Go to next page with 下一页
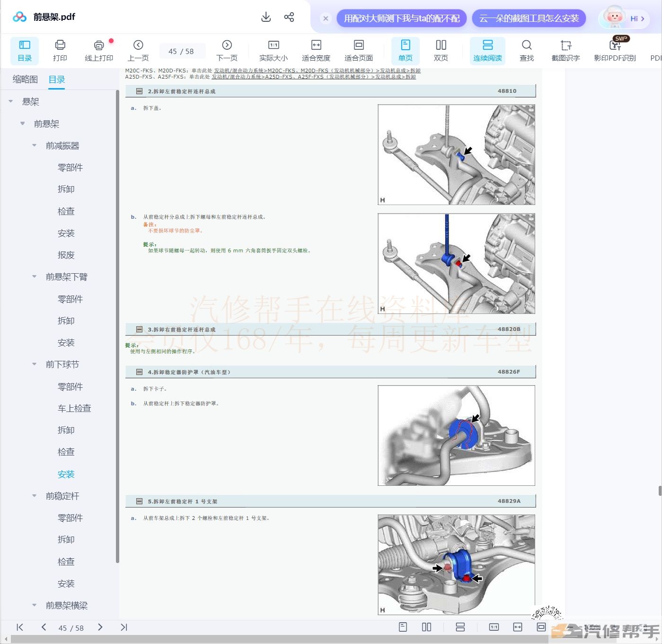 (227, 51)
